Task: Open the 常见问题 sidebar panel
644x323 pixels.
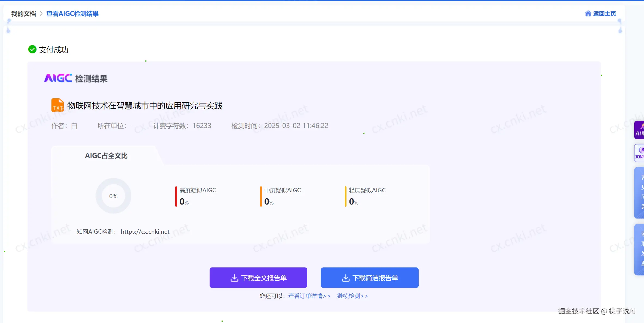Action: click(x=640, y=193)
